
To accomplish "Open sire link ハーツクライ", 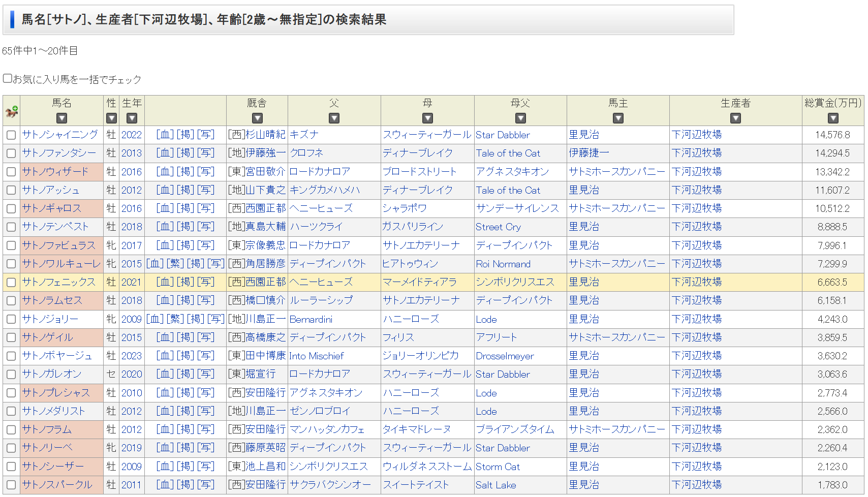I will point(316,227).
